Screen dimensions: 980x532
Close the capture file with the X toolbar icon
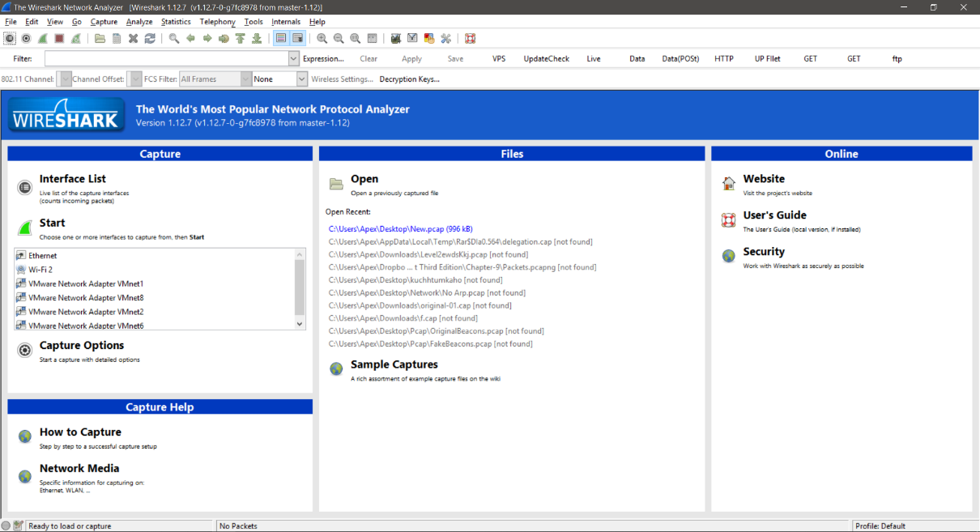(x=134, y=38)
